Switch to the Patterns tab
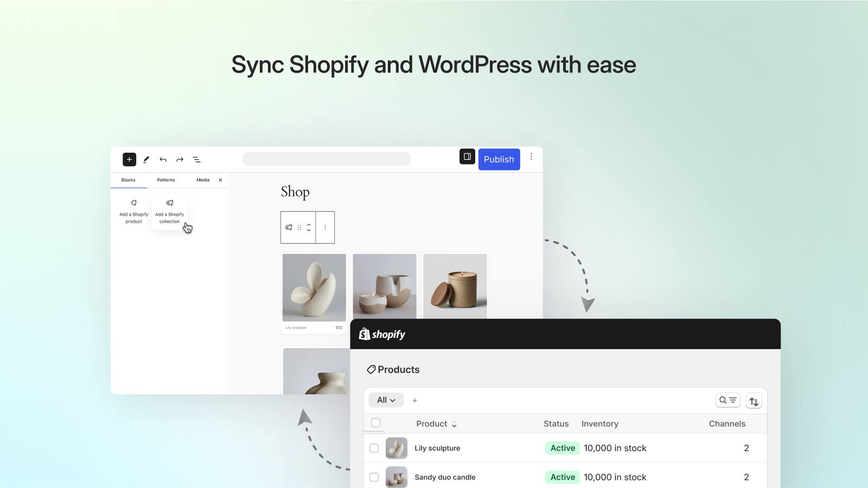 pyautogui.click(x=166, y=180)
